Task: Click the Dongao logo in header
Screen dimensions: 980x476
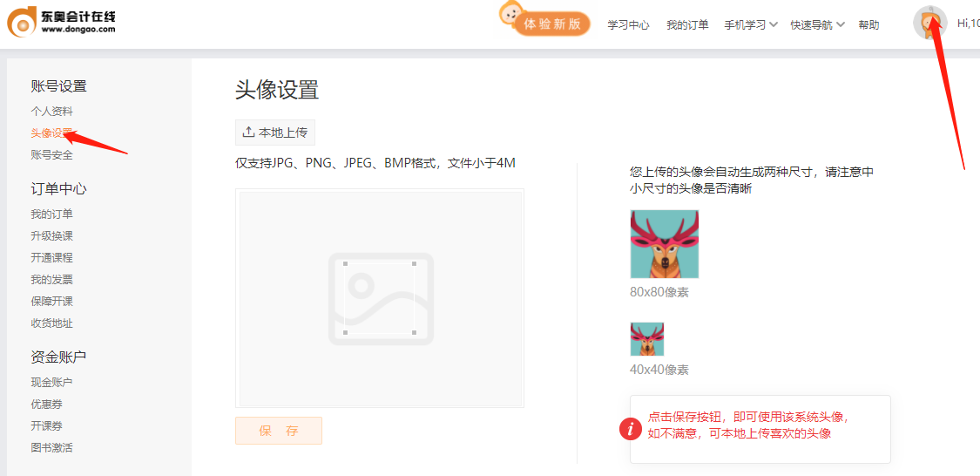Action: (61, 22)
